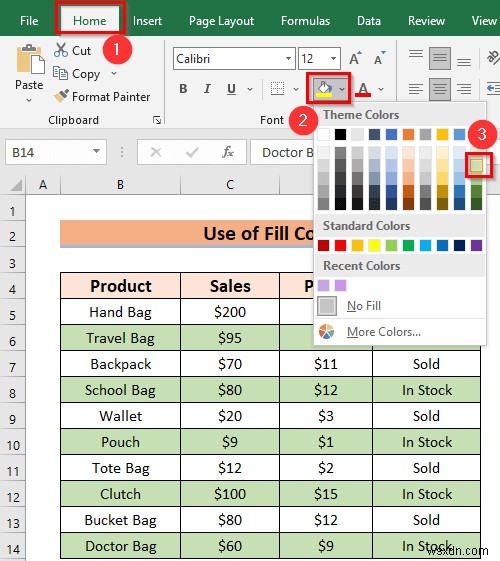Image resolution: width=500 pixels, height=561 pixels.
Task: Click the Cut scissors icon
Action: click(x=61, y=50)
